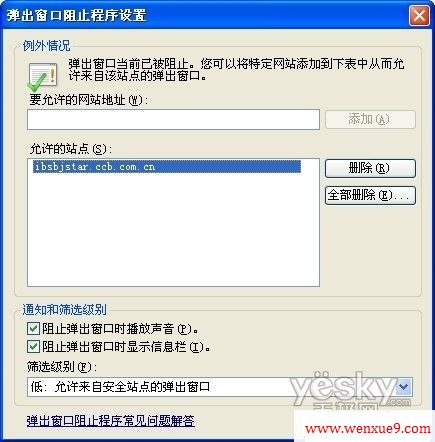The image size is (435, 442).
Task: Click the 弹出窗口阻止程序设置 title bar text
Action: click(x=77, y=15)
